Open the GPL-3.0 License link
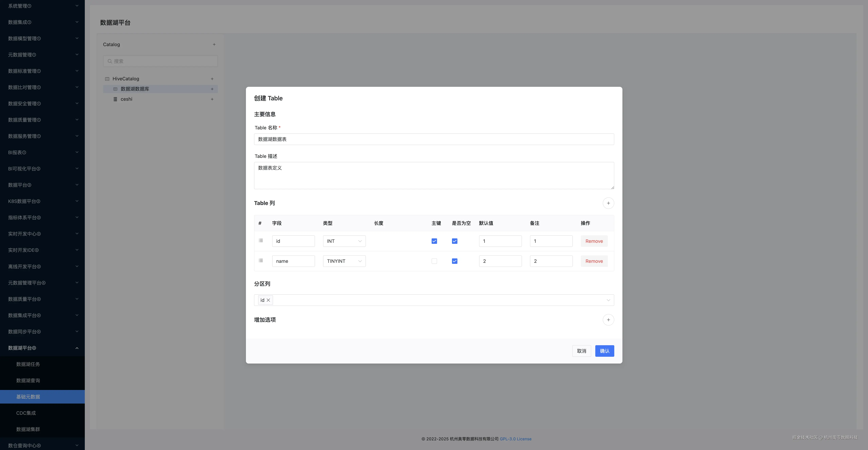The image size is (868, 450). click(x=516, y=439)
